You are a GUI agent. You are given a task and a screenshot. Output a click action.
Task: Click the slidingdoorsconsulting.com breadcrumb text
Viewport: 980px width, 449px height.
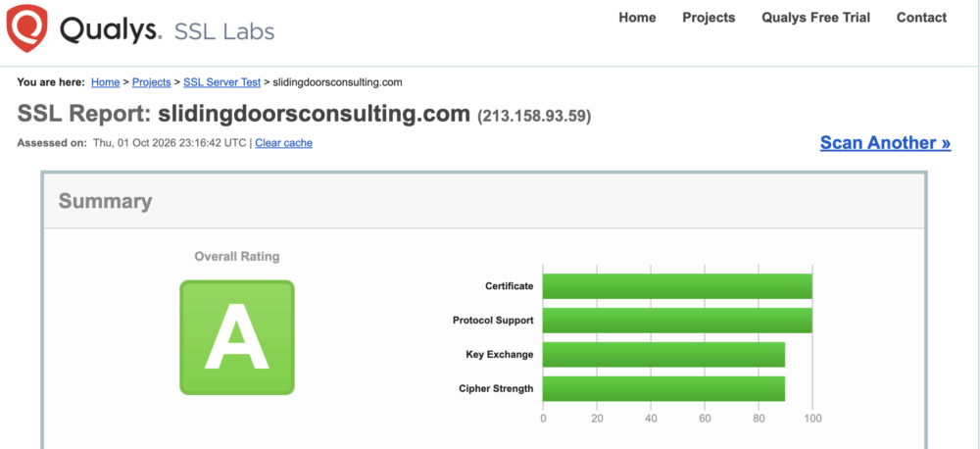[x=337, y=82]
